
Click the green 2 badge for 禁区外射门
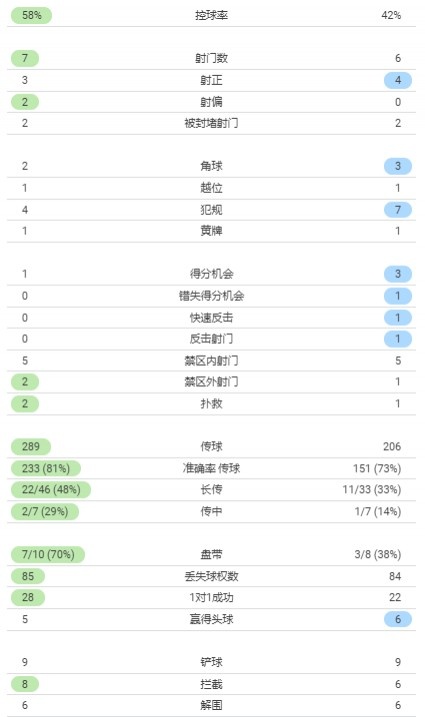tap(25, 382)
